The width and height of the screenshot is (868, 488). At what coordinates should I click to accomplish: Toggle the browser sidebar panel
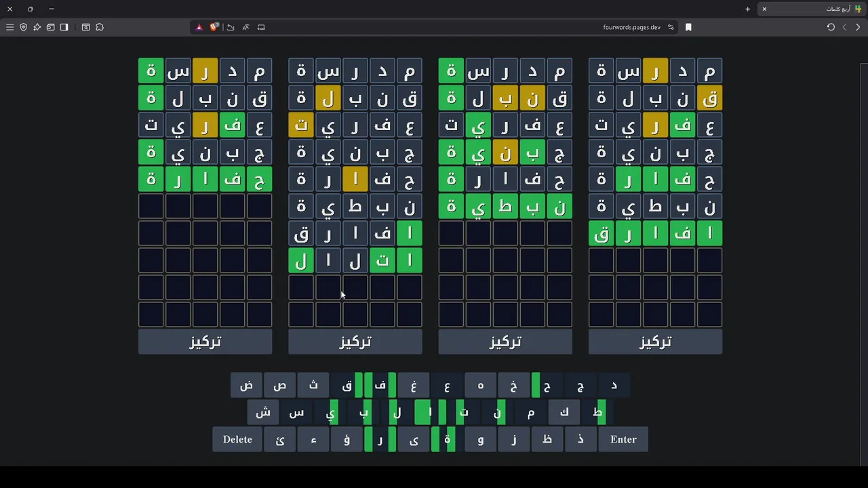pyautogui.click(x=64, y=27)
